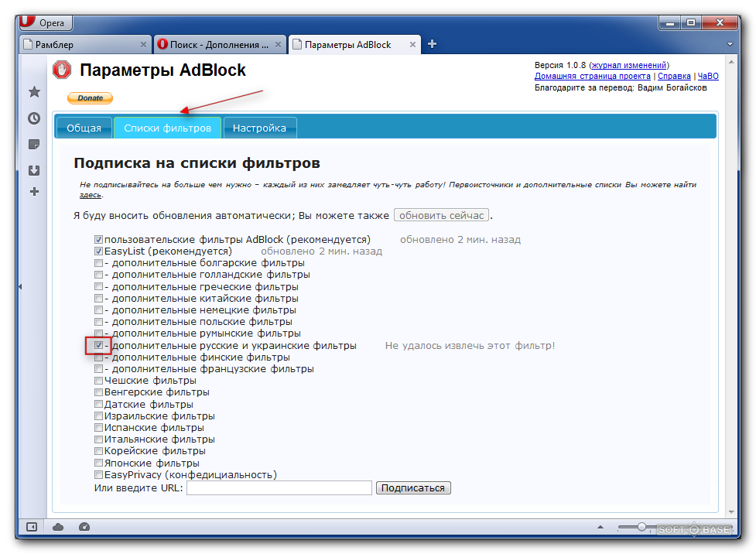Viewport: 756px width, 554px height.
Task: Check EasyPrivacy (конфедициальность) checkbox
Action: [x=98, y=474]
